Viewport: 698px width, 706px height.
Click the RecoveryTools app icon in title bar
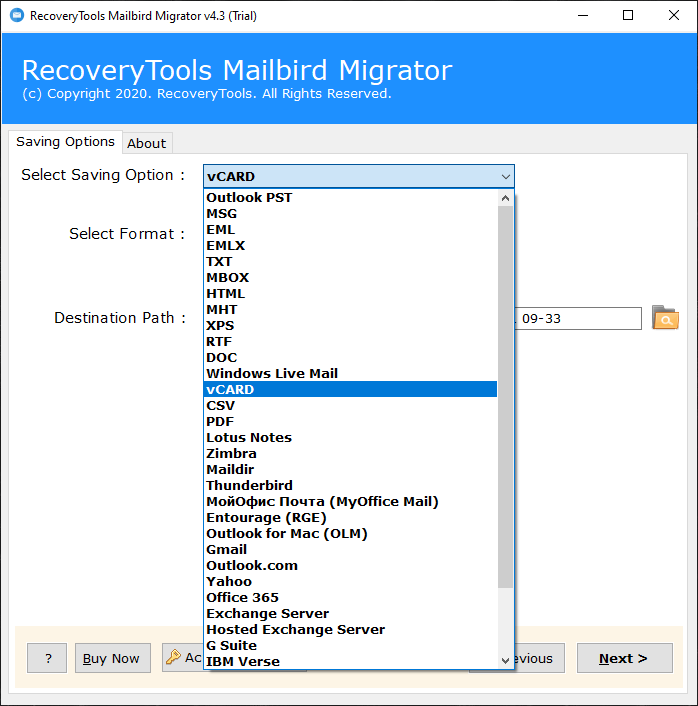(x=17, y=15)
